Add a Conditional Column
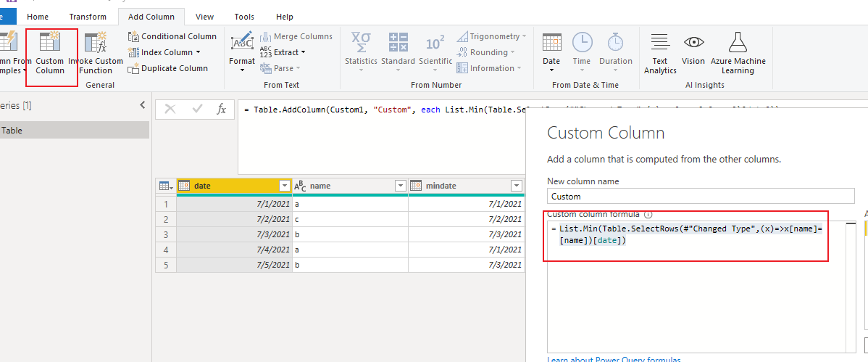The width and height of the screenshot is (868, 362). click(172, 36)
